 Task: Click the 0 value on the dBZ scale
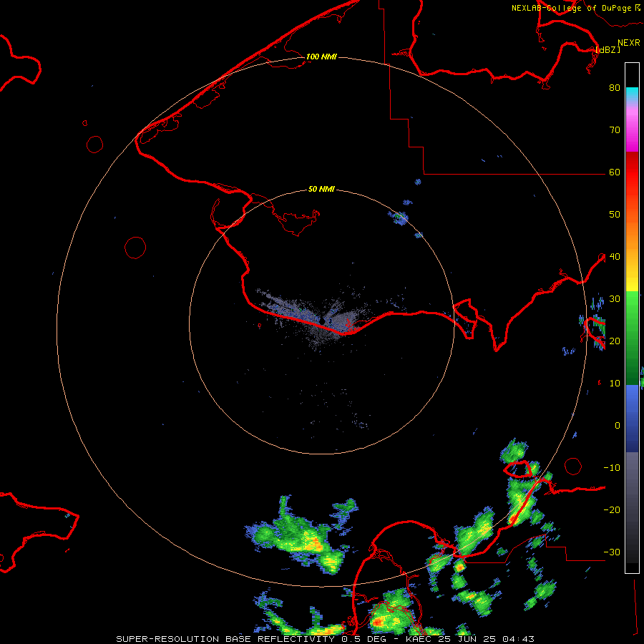[618, 426]
